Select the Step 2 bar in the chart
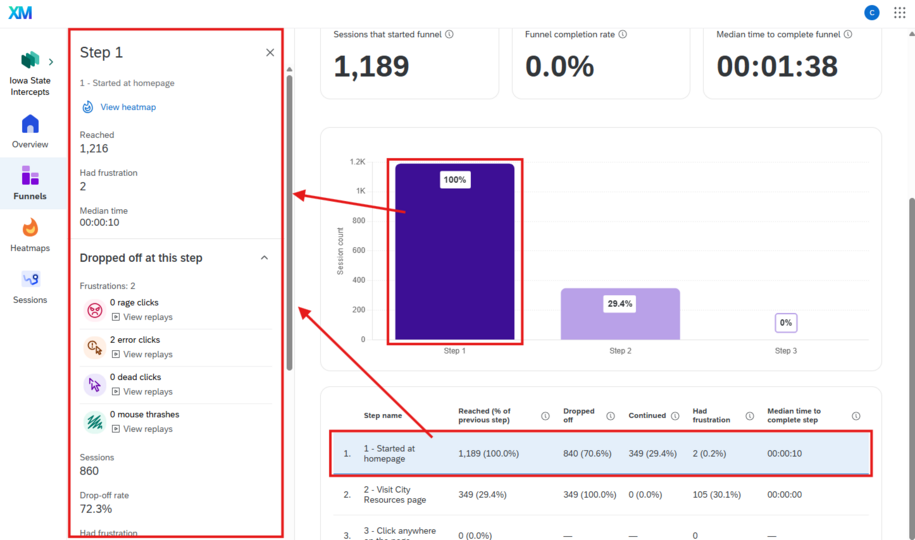This screenshot has width=915, height=540. point(620,314)
